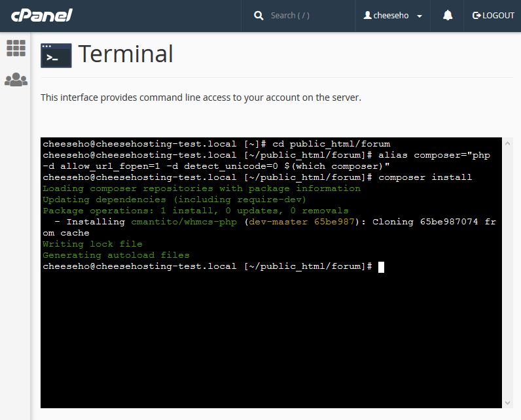Click the "Generating autoload files" output line
Screen dimensions: 521x420
tap(116, 255)
